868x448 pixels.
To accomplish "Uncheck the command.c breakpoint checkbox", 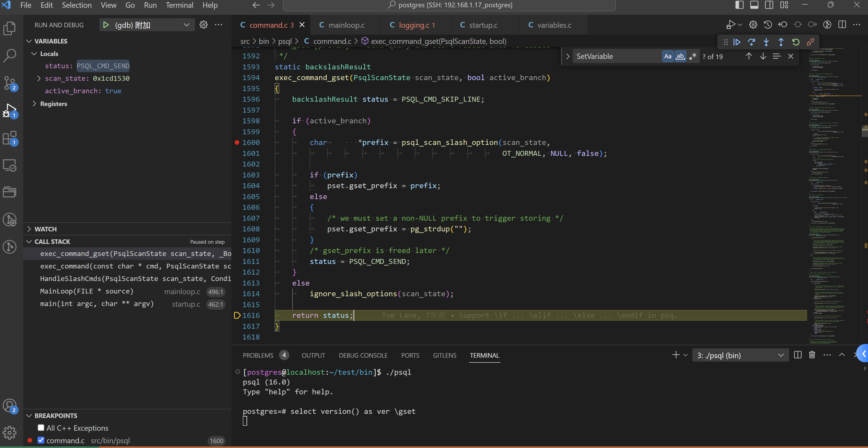I will [x=41, y=440].
